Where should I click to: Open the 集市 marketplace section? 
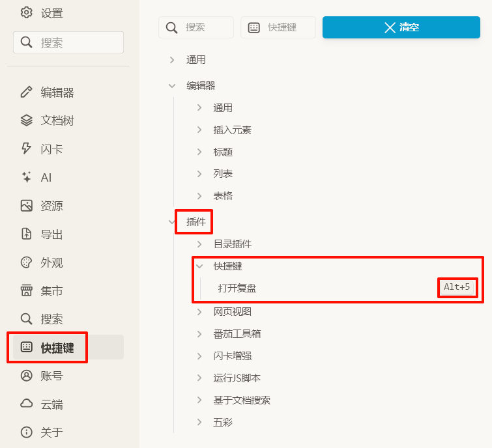tap(68, 290)
